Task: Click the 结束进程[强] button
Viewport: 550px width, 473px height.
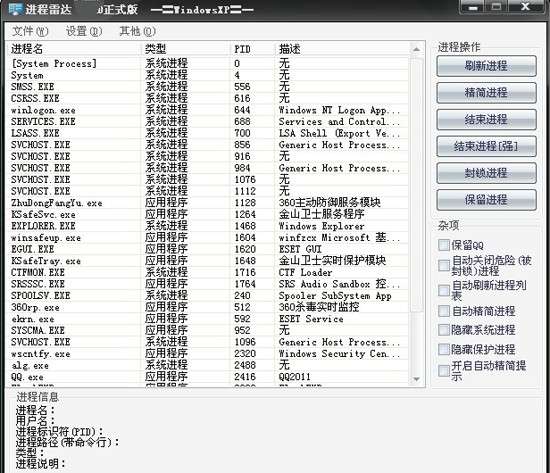Action: pyautogui.click(x=486, y=146)
